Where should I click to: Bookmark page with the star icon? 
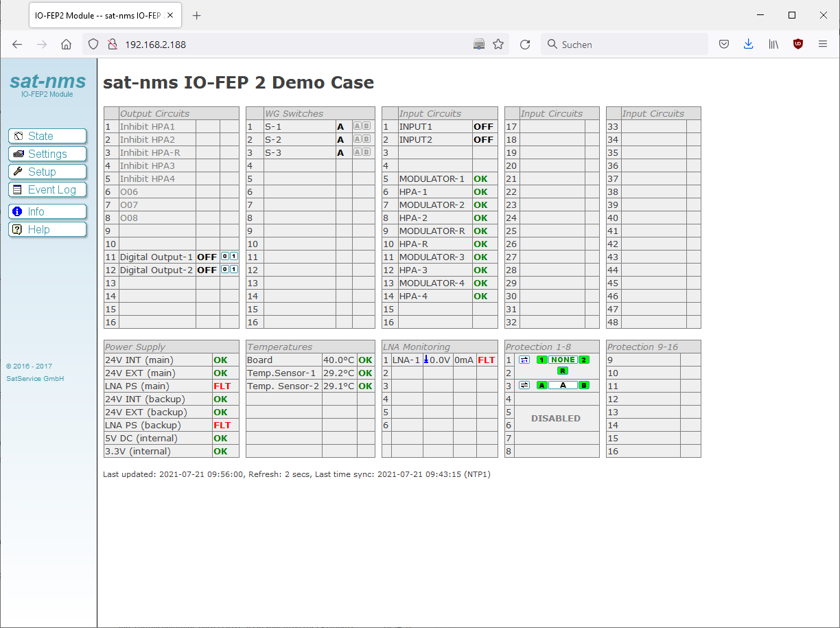pyautogui.click(x=498, y=44)
